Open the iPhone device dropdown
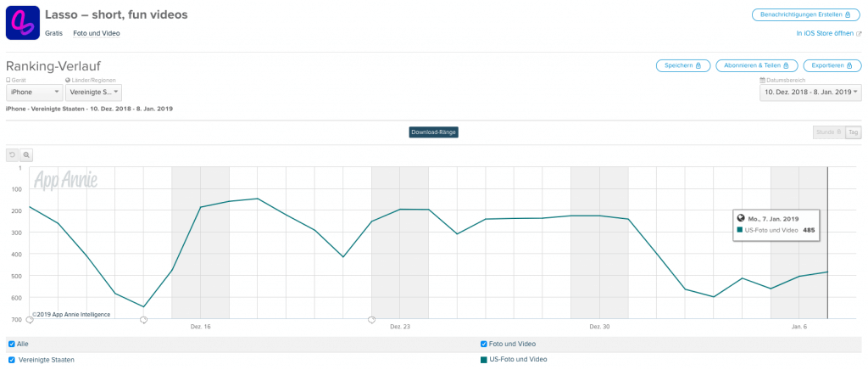 (x=34, y=92)
